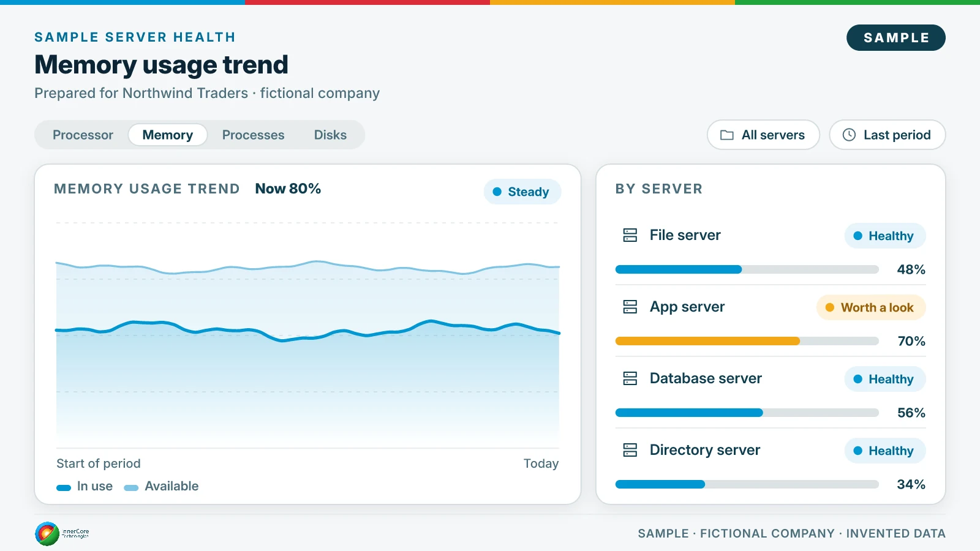Screen dimensions: 980x551
Task: Click the In use legend swatch
Action: [64, 488]
